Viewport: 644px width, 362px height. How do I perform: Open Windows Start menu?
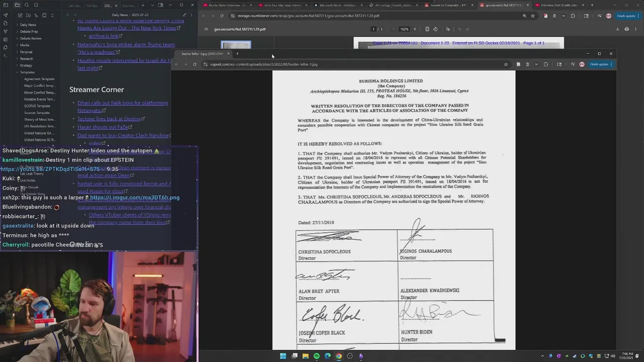[283, 356]
